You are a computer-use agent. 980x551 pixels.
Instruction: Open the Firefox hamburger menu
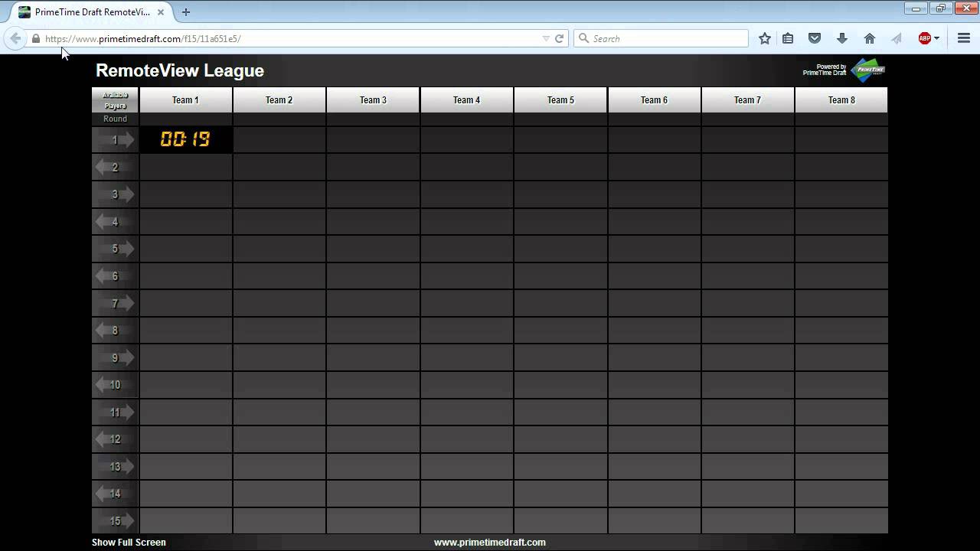coord(964,38)
